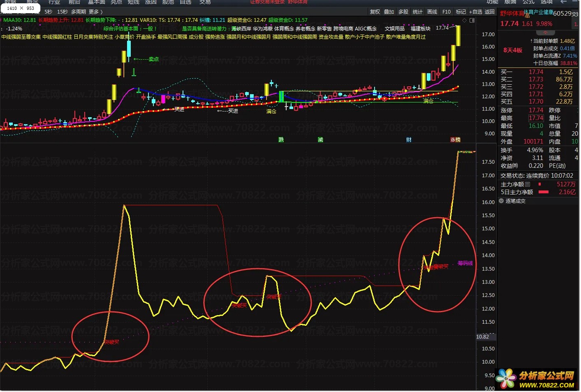The image size is (581, 392).
Task: Click the MAA30: 12.81 indicator value
Action: pos(20,20)
